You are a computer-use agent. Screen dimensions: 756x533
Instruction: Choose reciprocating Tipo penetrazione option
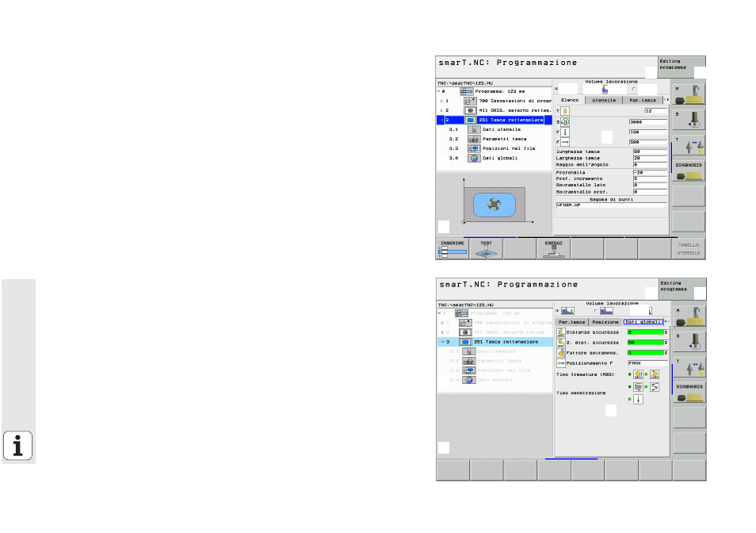[655, 387]
